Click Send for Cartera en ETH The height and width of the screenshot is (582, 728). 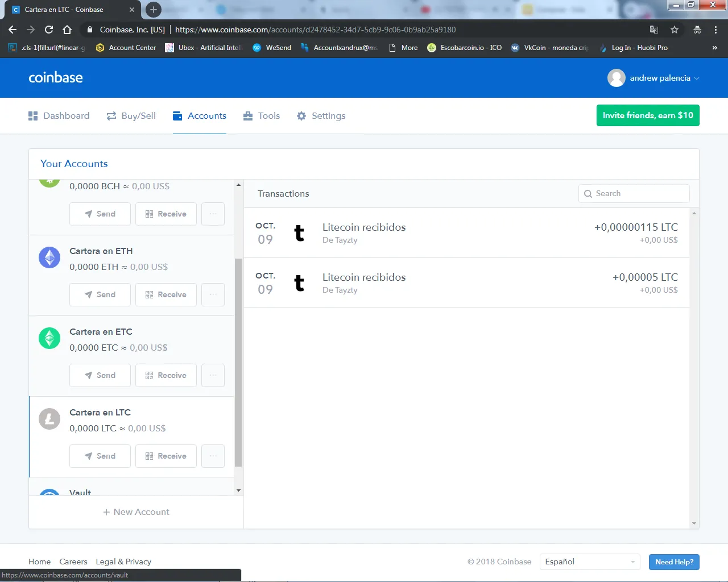100,294
